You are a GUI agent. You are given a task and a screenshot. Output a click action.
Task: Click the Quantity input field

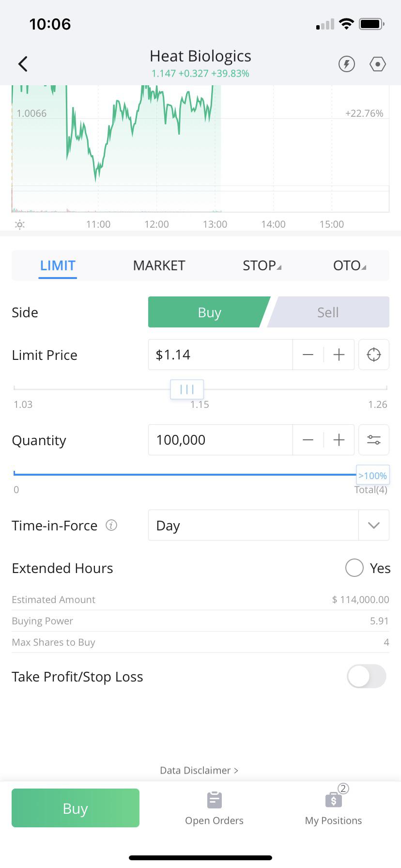[x=220, y=440]
